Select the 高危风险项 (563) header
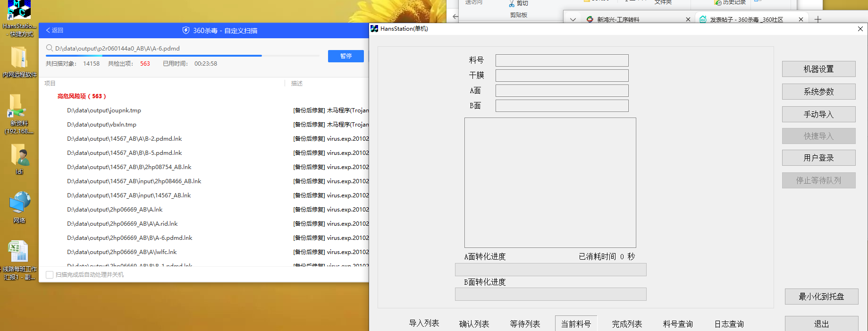This screenshot has height=331, width=868. [82, 96]
